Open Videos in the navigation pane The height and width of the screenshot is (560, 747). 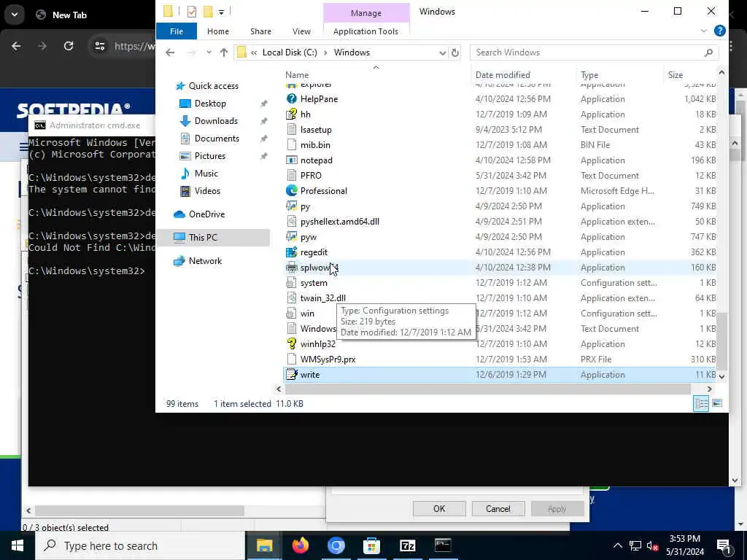(207, 191)
